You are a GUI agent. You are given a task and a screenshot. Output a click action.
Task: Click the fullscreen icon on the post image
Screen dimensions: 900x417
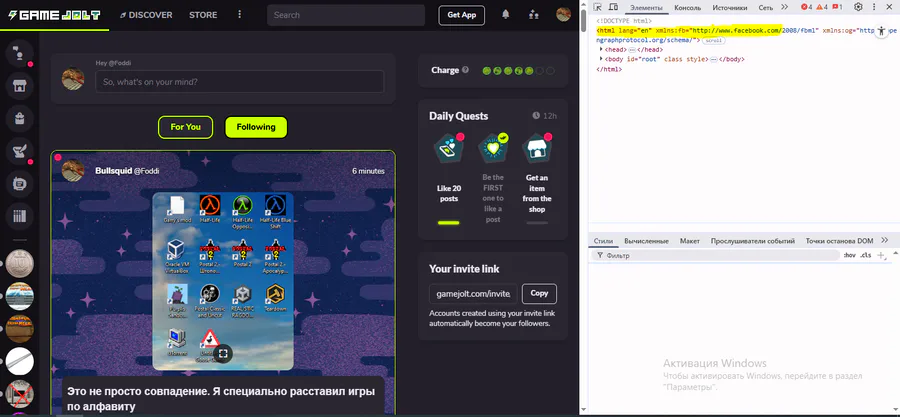pyautogui.click(x=224, y=353)
